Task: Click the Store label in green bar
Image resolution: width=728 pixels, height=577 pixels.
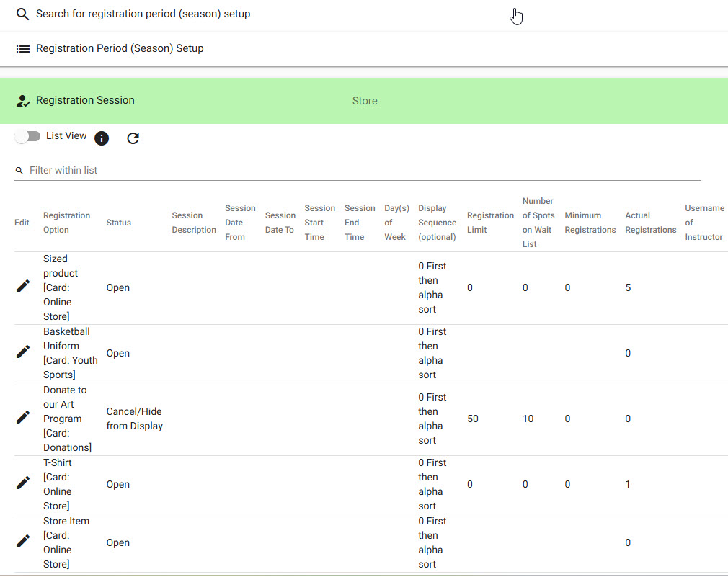Action: point(365,101)
